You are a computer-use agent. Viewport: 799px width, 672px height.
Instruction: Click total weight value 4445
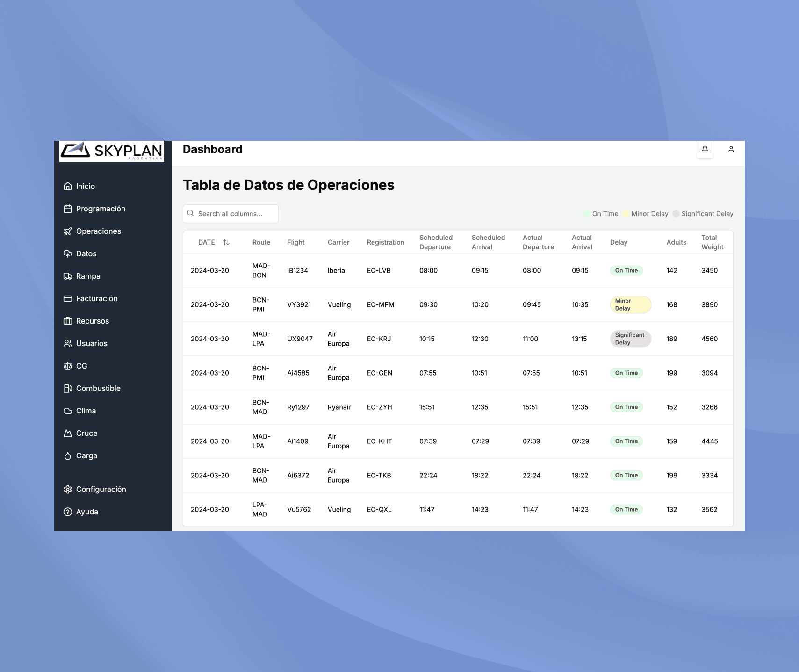[709, 441]
